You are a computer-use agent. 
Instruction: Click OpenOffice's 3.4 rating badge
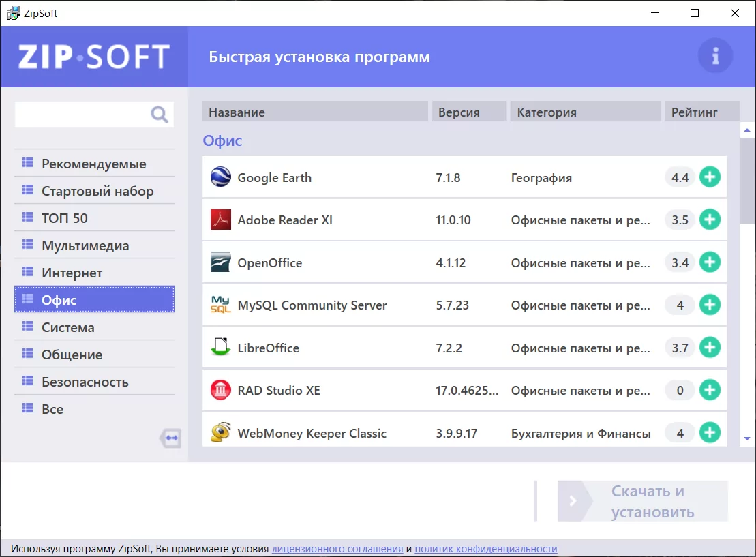click(680, 263)
